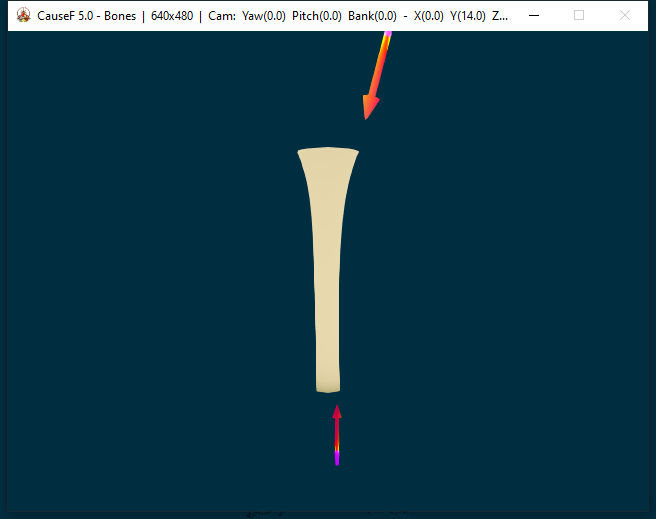Image resolution: width=656 pixels, height=519 pixels.
Task: Click the CauseF application icon in title bar
Action: tap(23, 16)
